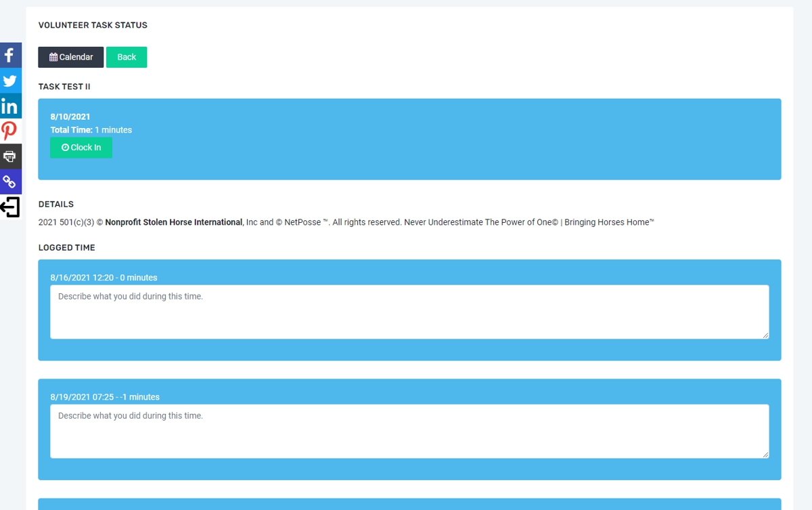Click Total Time: 1 minutes text
This screenshot has width=812, height=510.
[x=91, y=130]
